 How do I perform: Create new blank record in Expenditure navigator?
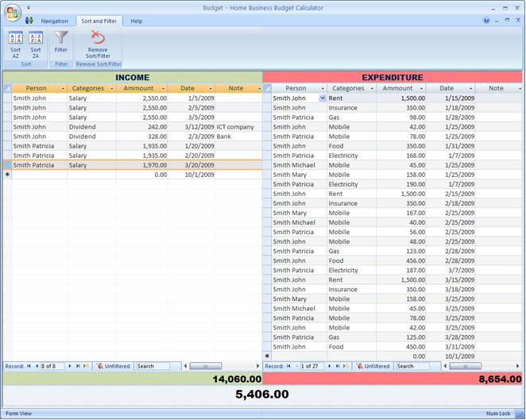tap(346, 366)
